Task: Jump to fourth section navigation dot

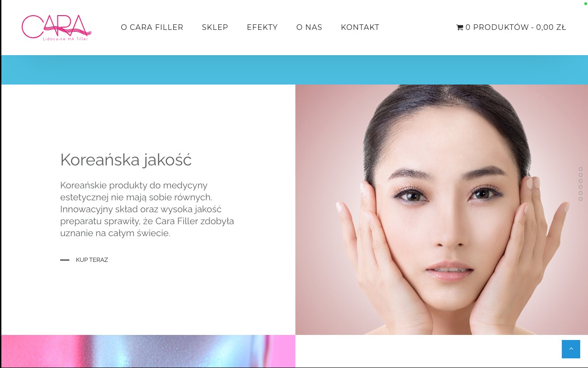Action: point(581,187)
